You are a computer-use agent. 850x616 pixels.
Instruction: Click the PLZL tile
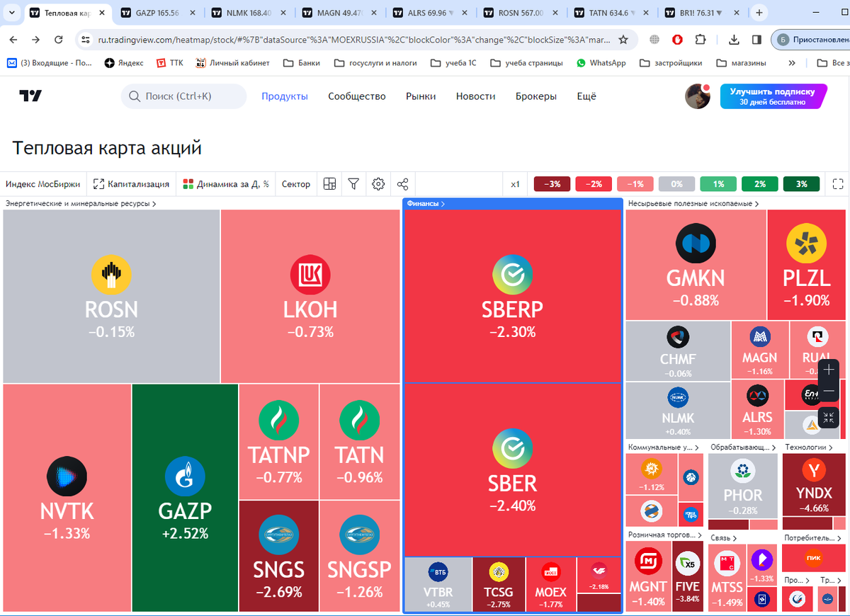(x=807, y=265)
